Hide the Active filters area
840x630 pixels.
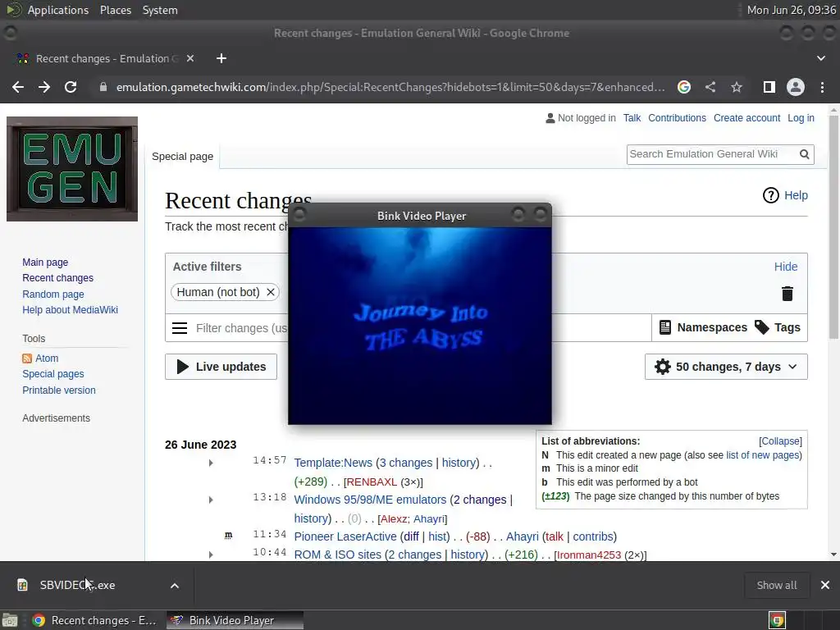pos(785,267)
